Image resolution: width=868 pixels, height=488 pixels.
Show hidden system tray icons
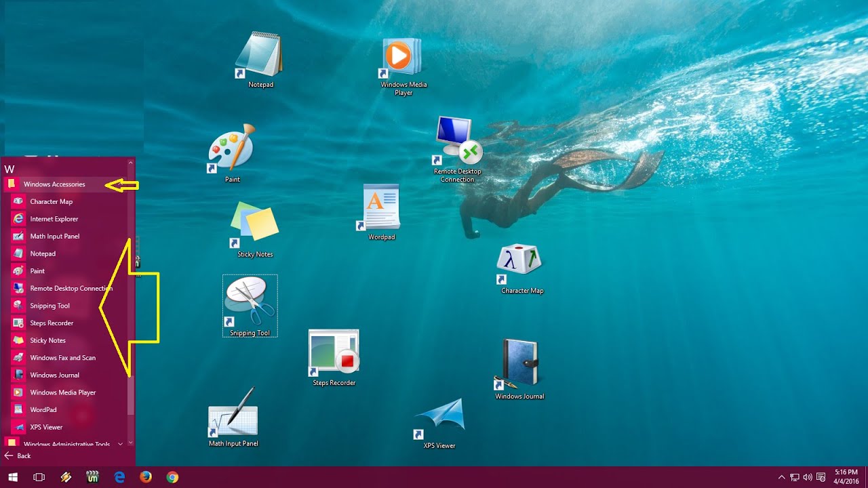[781, 477]
